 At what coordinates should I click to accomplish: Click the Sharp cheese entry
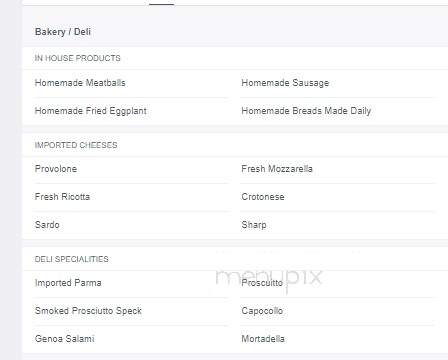(x=254, y=225)
